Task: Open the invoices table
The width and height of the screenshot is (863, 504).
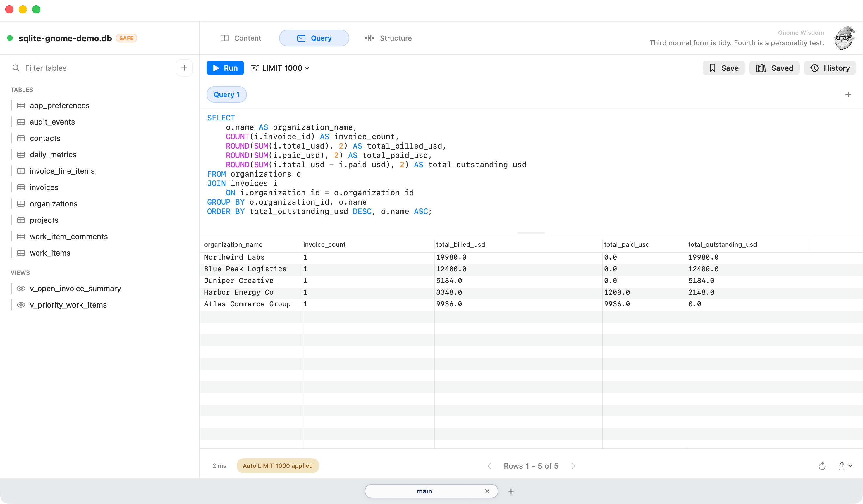Action: point(44,187)
